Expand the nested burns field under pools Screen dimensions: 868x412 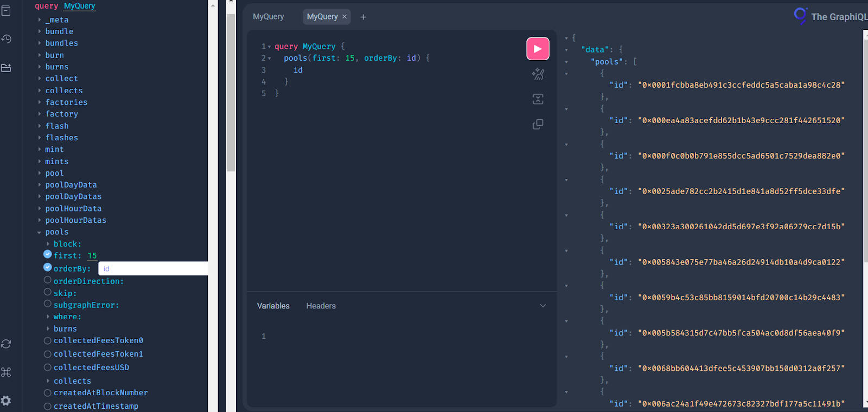click(x=48, y=329)
